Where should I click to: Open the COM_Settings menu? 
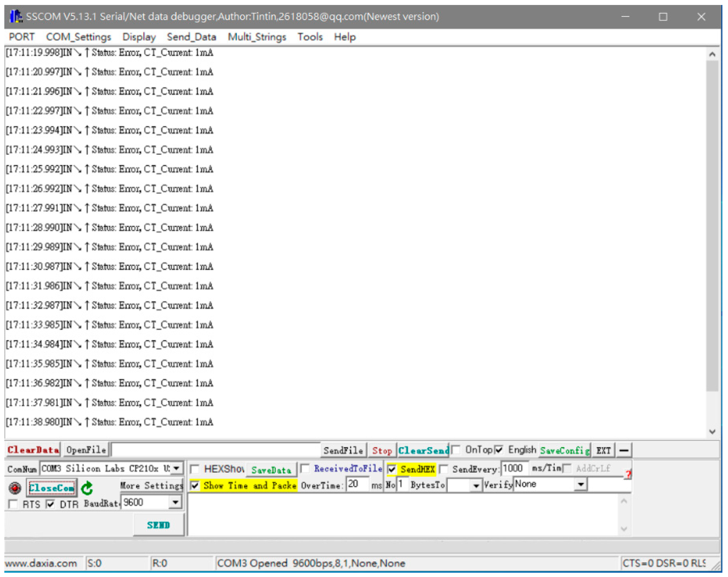pyautogui.click(x=78, y=37)
